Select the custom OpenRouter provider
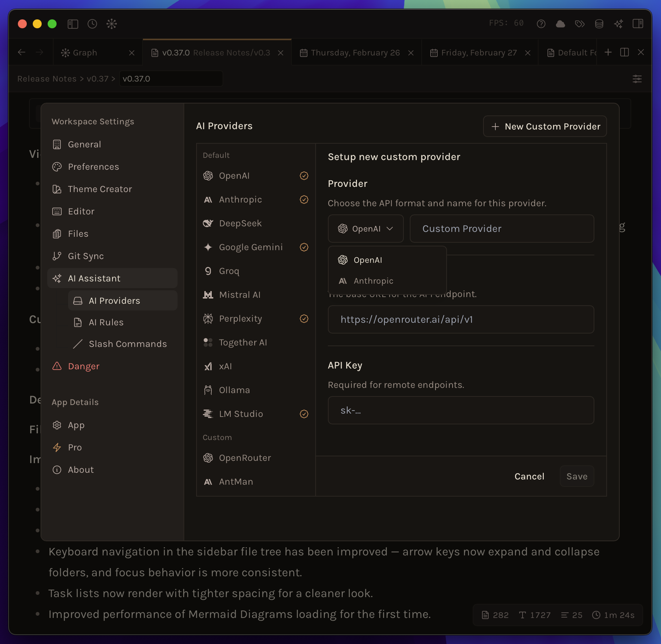 pyautogui.click(x=256, y=458)
